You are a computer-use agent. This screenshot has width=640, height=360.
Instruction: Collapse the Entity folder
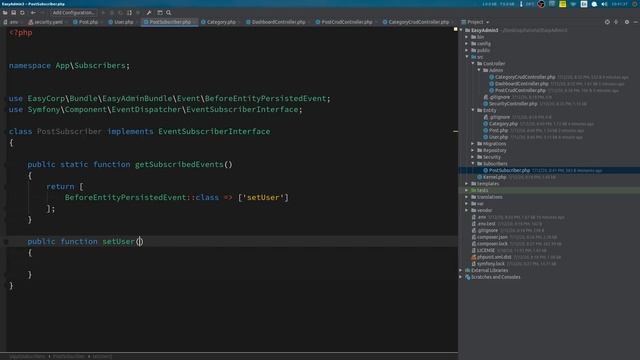473,110
